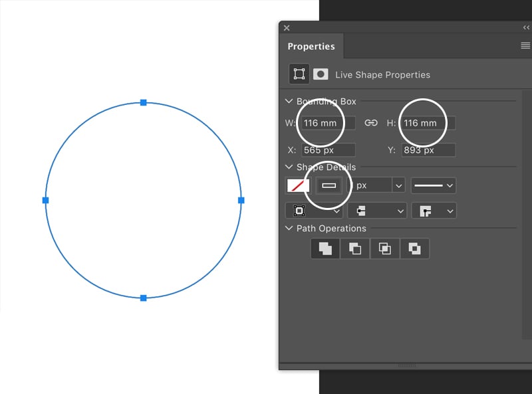The height and width of the screenshot is (394, 532).
Task: Click the panel's bottom resize grip
Action: pos(406,365)
